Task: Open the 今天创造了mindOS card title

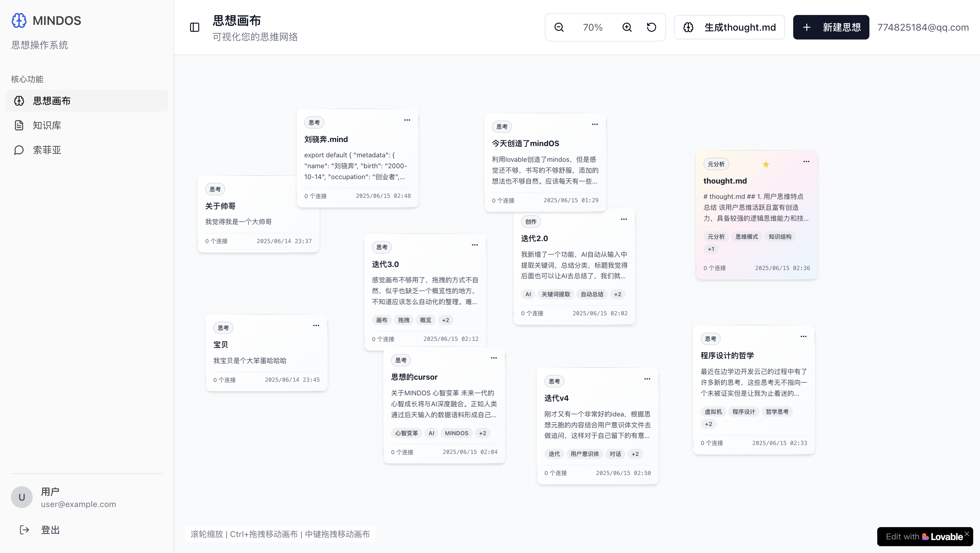Action: (525, 143)
